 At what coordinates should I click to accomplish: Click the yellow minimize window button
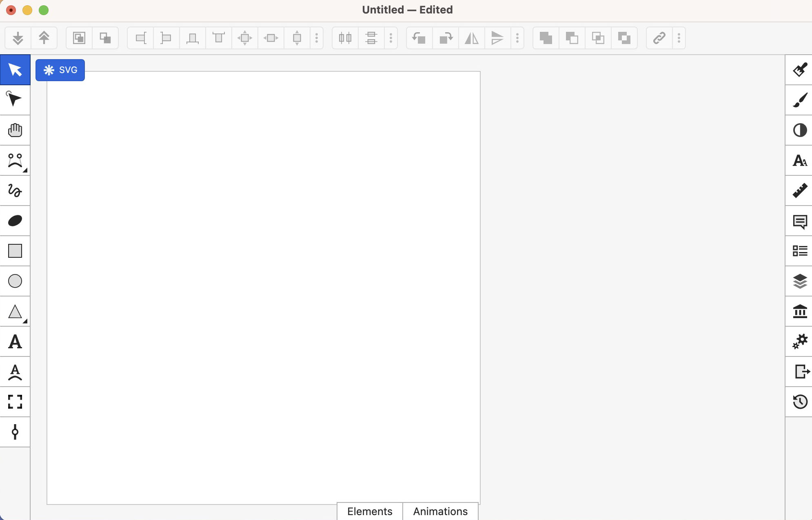click(27, 10)
